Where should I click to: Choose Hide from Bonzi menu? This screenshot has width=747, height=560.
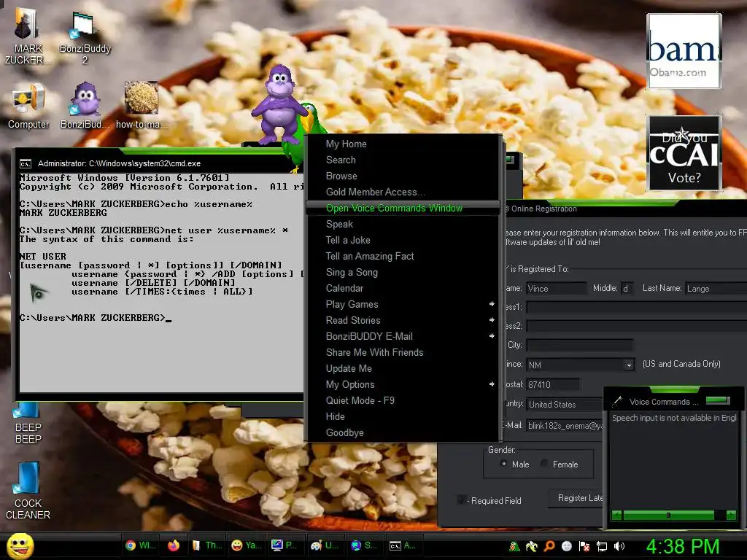(403, 416)
